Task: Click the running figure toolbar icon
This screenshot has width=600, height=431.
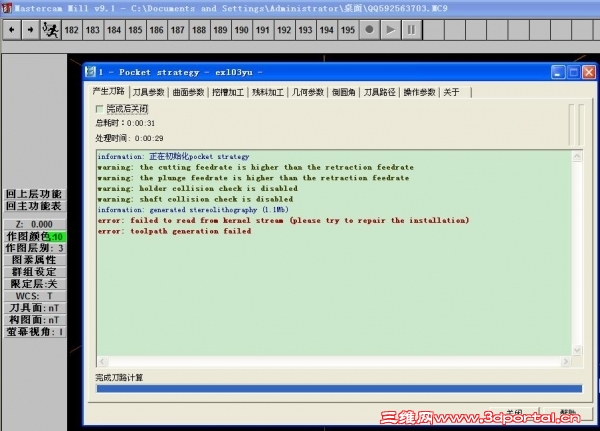Action: 50,29
